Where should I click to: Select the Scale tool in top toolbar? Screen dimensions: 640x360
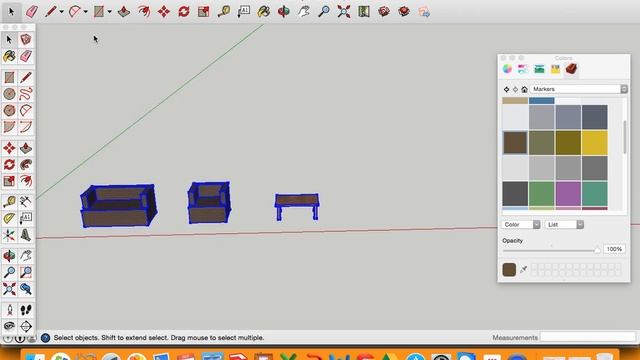(204, 11)
